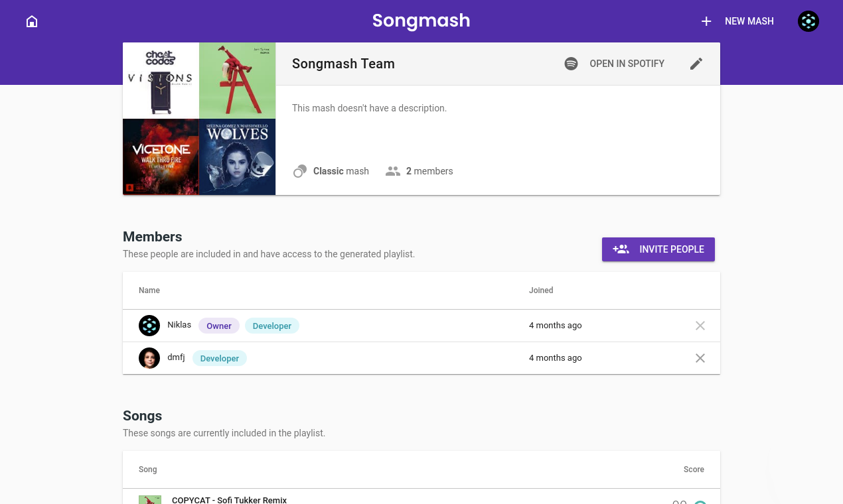The image size is (843, 504).
Task: Open the playlist via Open in Spotify
Action: tap(627, 64)
